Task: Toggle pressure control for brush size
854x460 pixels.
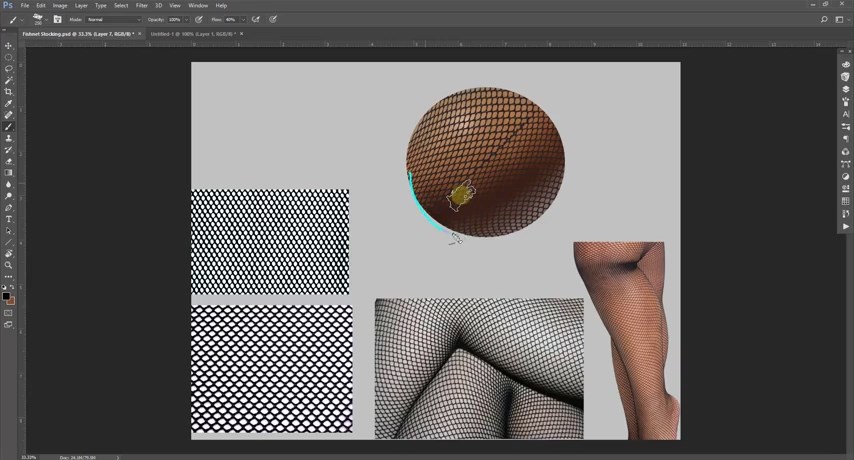Action: 273,19
